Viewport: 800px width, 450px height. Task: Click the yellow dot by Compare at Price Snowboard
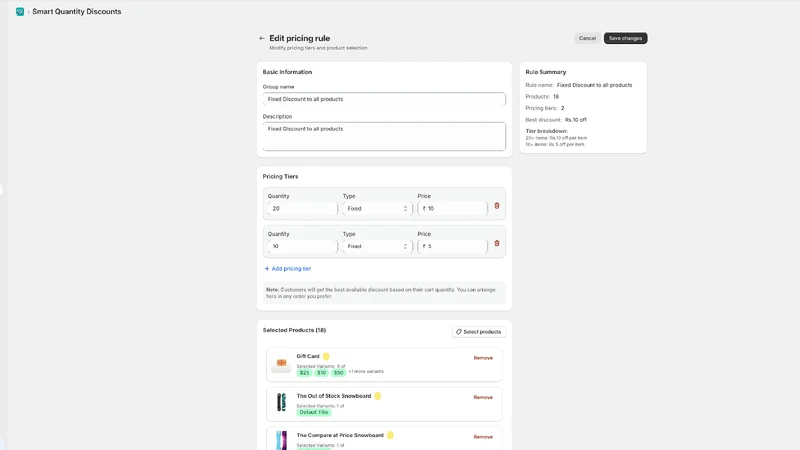[x=390, y=435]
